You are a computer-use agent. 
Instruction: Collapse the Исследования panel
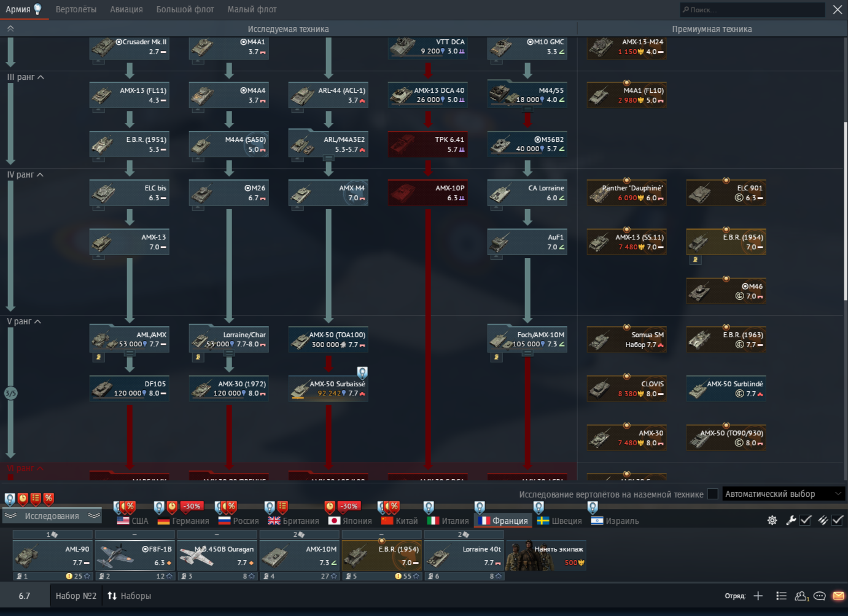(x=52, y=516)
